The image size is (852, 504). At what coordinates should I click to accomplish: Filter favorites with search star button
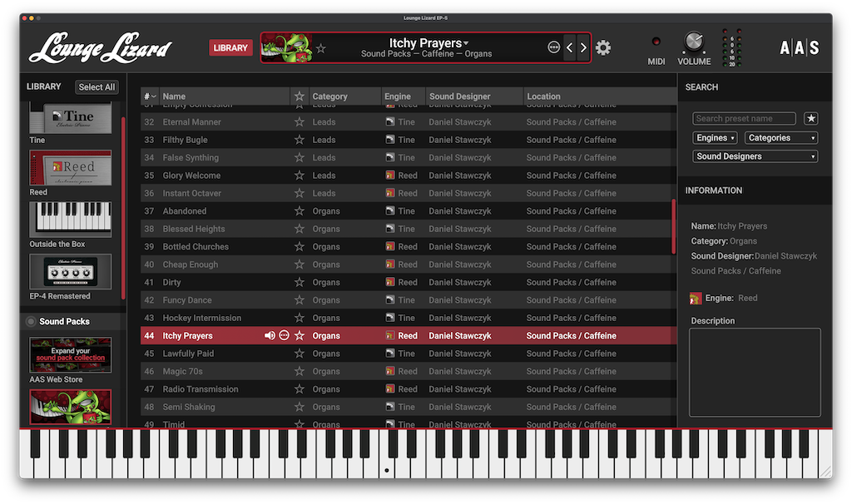(811, 118)
